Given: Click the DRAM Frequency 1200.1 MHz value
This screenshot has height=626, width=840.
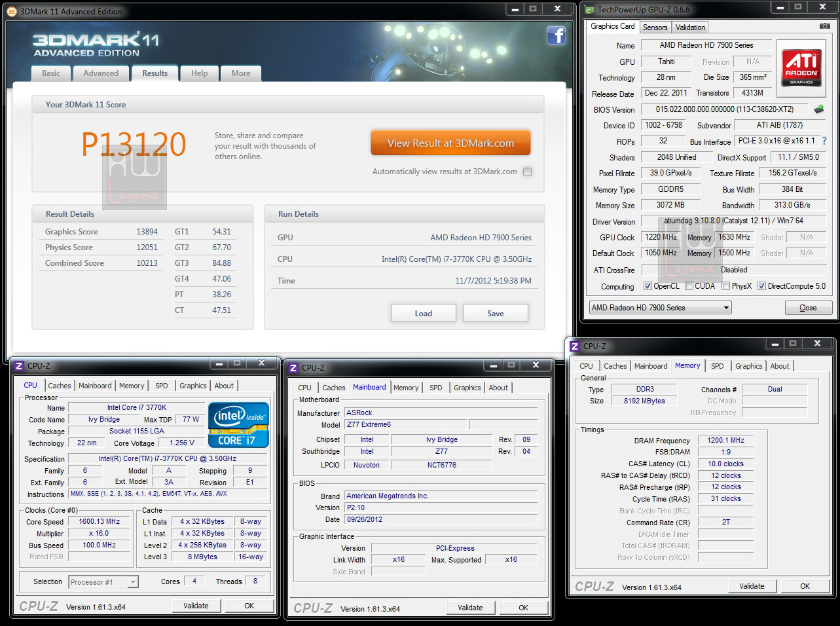Looking at the screenshot, I should tap(725, 441).
